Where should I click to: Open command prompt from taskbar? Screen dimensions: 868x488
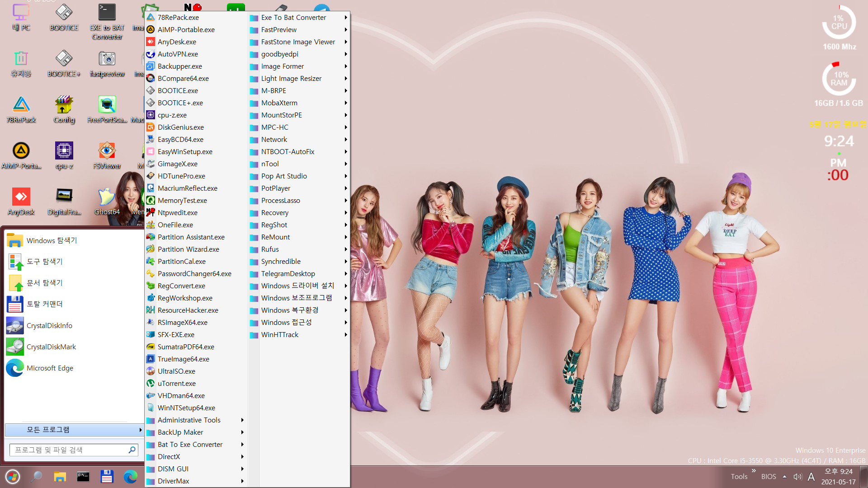point(83,477)
